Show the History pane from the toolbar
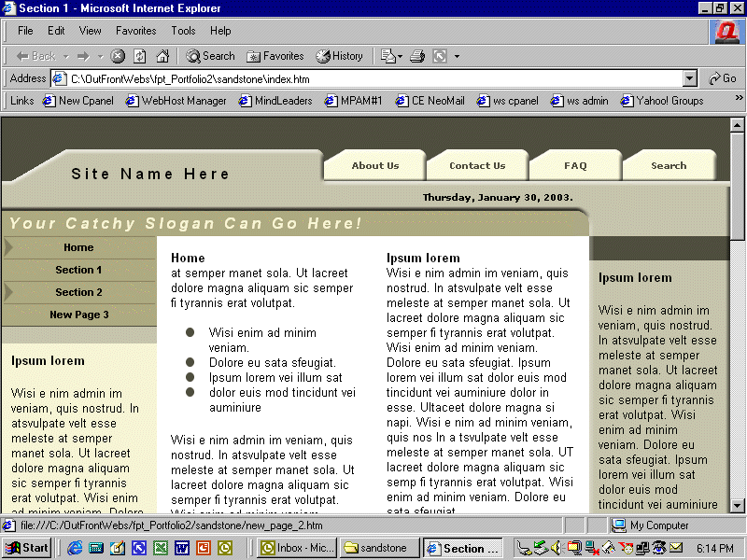This screenshot has height=560, width=747. [x=339, y=56]
